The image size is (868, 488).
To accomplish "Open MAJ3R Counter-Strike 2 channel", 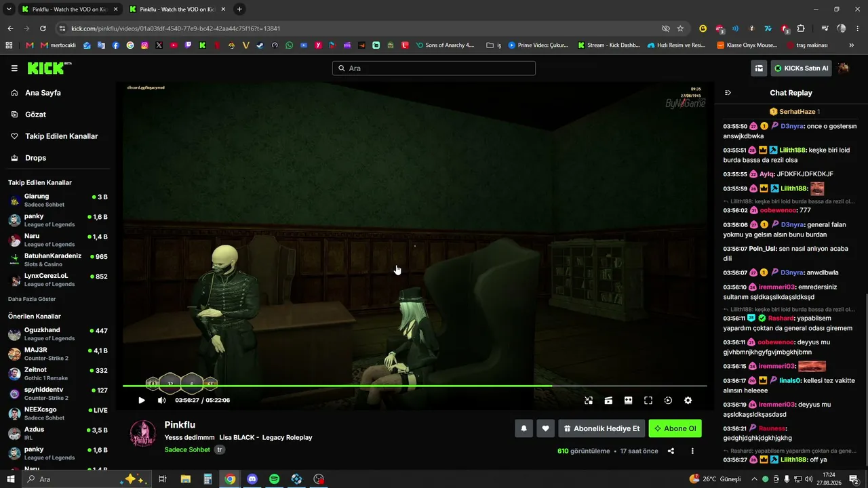I will pyautogui.click(x=58, y=354).
